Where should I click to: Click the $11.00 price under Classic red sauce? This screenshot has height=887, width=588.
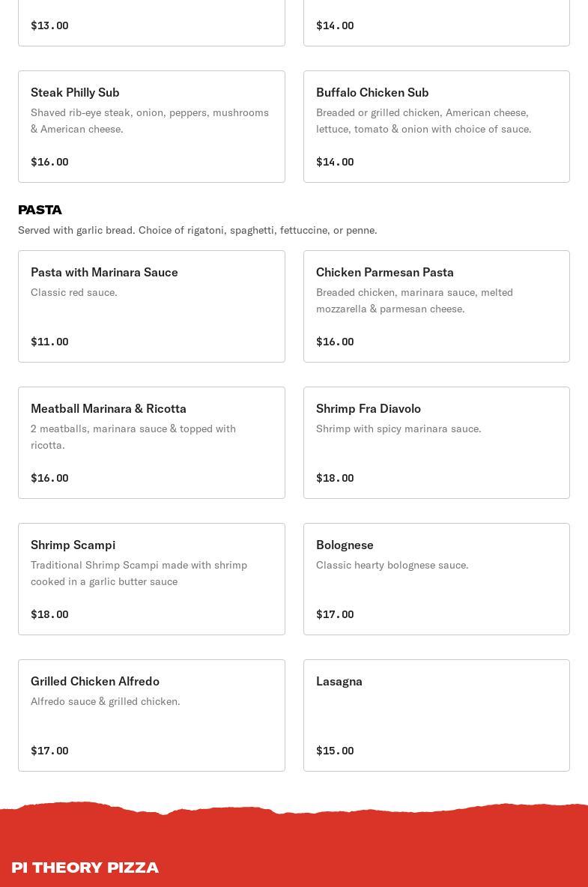point(49,342)
